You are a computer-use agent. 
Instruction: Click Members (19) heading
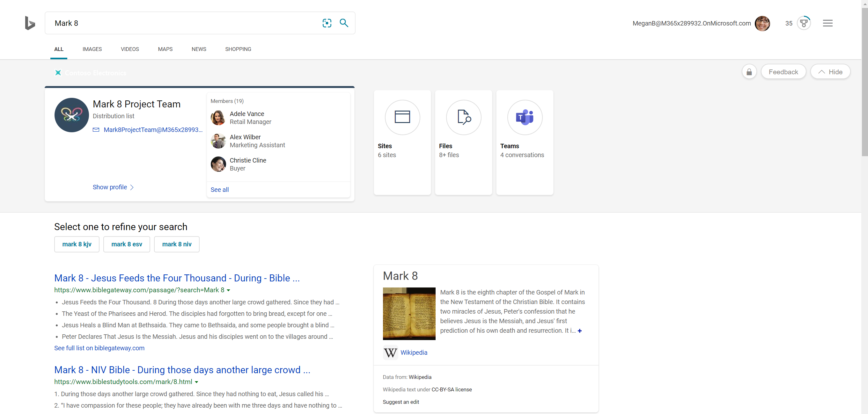click(227, 101)
